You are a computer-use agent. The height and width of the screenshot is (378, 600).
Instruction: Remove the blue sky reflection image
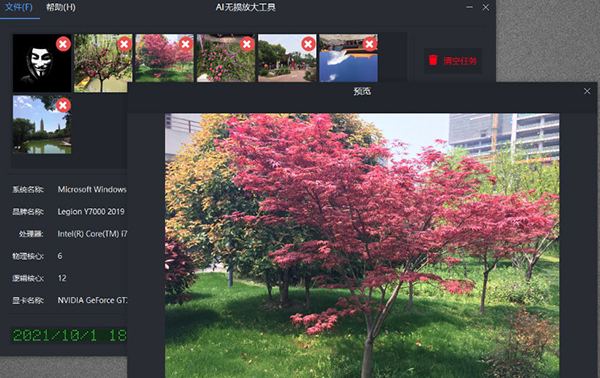point(369,44)
